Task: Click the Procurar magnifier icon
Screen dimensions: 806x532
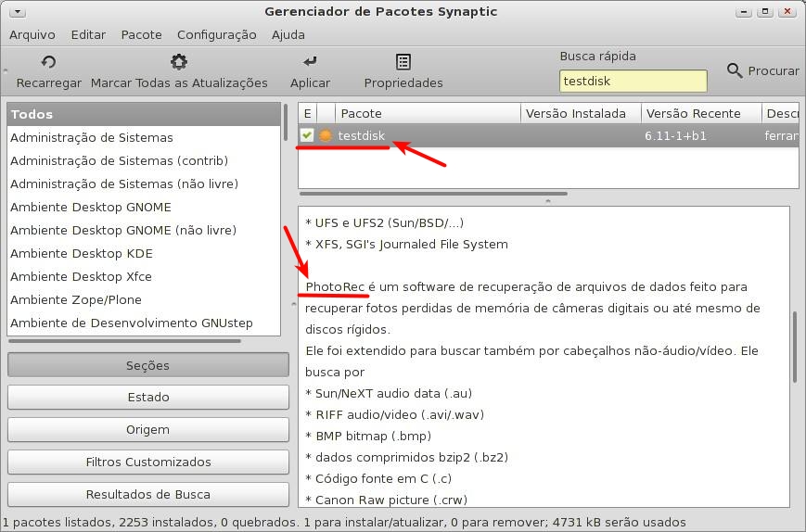Action: click(735, 70)
